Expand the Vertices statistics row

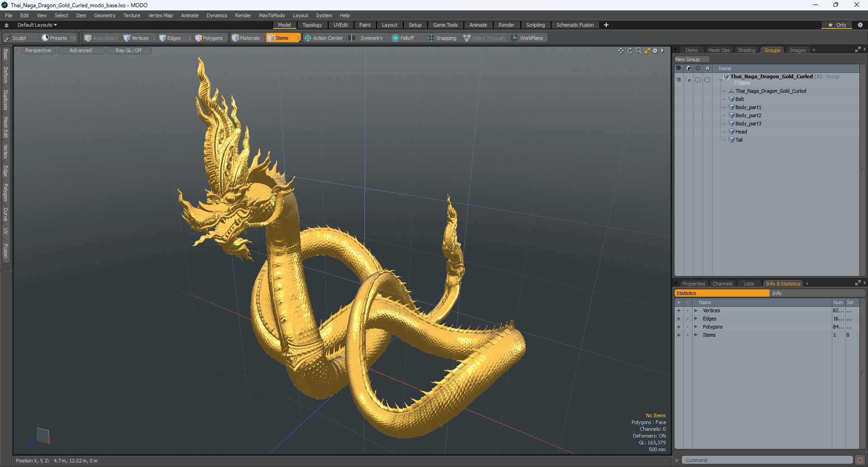coord(696,310)
